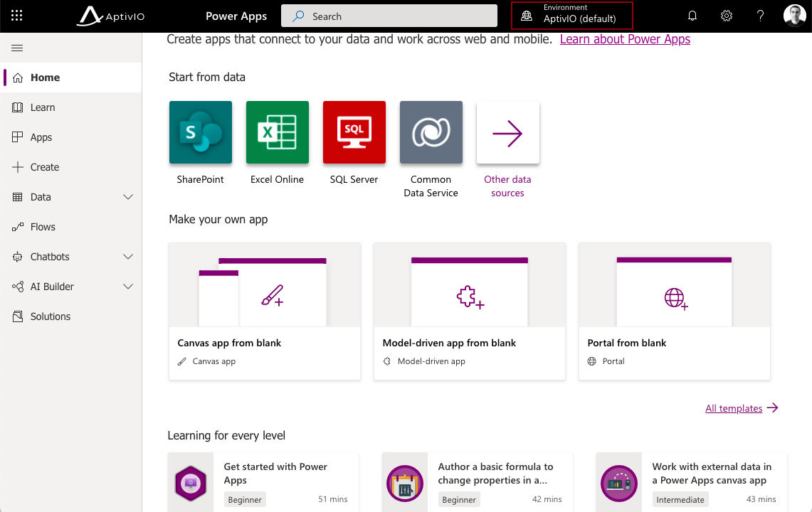Click the Intermediate level tag
Image resolution: width=812 pixels, height=512 pixels.
pyautogui.click(x=680, y=500)
